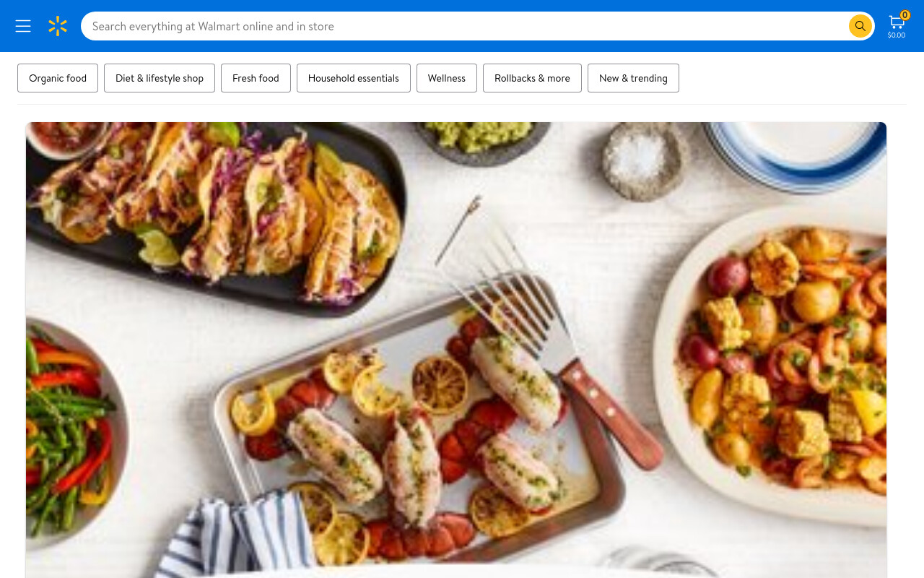Open the hamburger navigation menu
Image resolution: width=924 pixels, height=578 pixels.
[23, 26]
